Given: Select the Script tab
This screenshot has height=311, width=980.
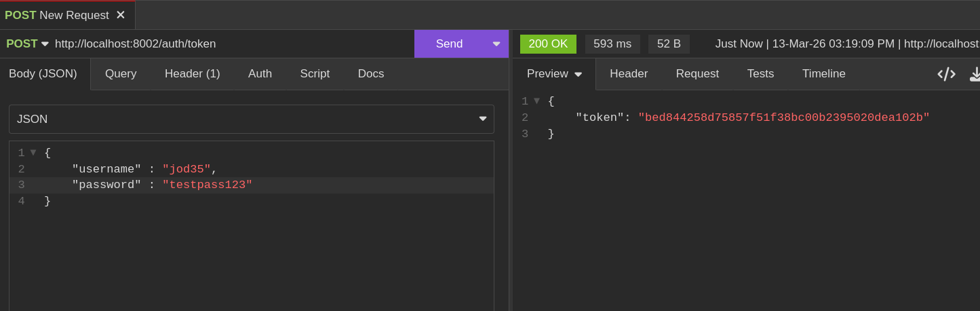Looking at the screenshot, I should pos(315,74).
